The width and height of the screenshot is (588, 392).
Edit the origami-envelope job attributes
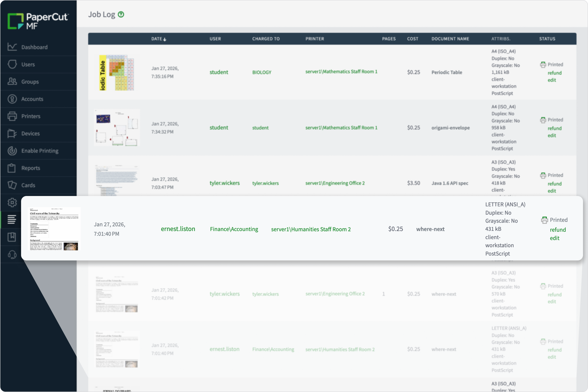(x=552, y=135)
